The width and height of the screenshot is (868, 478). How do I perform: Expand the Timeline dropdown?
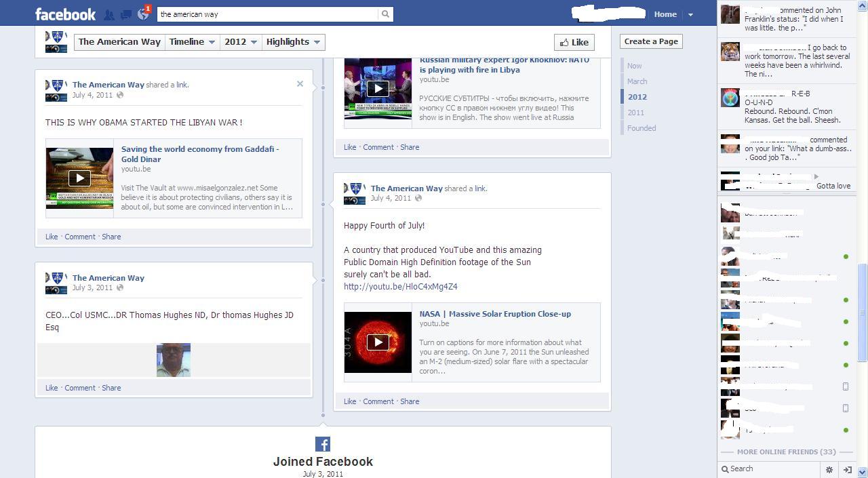click(x=192, y=42)
